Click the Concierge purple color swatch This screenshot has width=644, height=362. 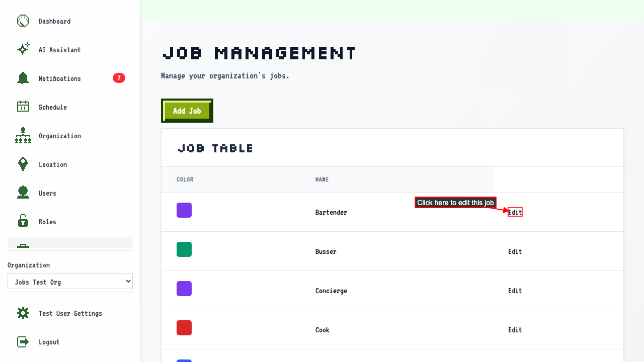[x=184, y=289]
